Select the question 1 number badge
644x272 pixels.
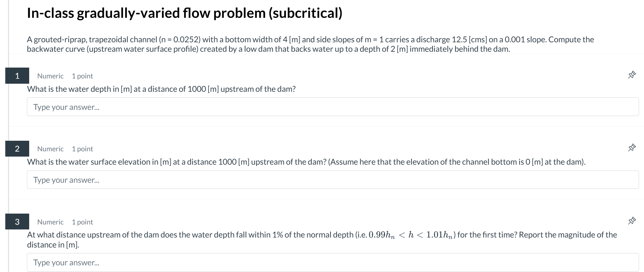(17, 76)
